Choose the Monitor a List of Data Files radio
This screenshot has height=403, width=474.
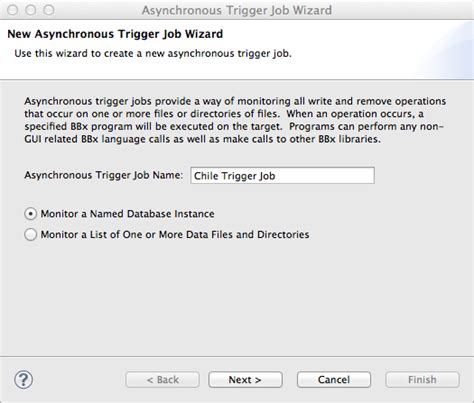[x=30, y=234]
